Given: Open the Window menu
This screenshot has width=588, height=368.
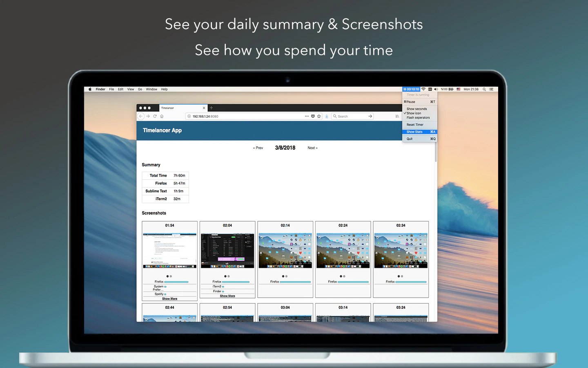Looking at the screenshot, I should coord(151,89).
